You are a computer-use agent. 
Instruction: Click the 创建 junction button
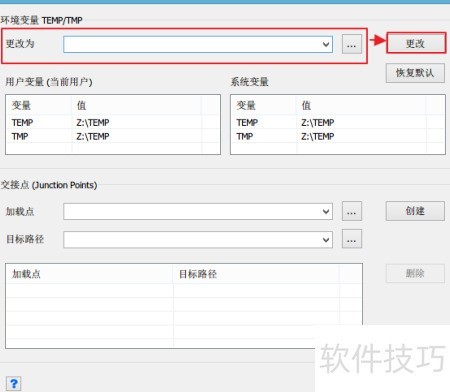[415, 211]
